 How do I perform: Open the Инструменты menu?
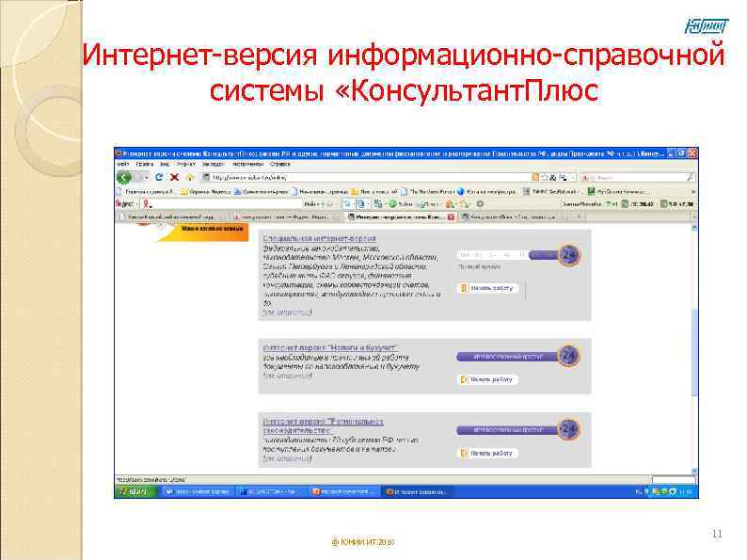pos(247,164)
